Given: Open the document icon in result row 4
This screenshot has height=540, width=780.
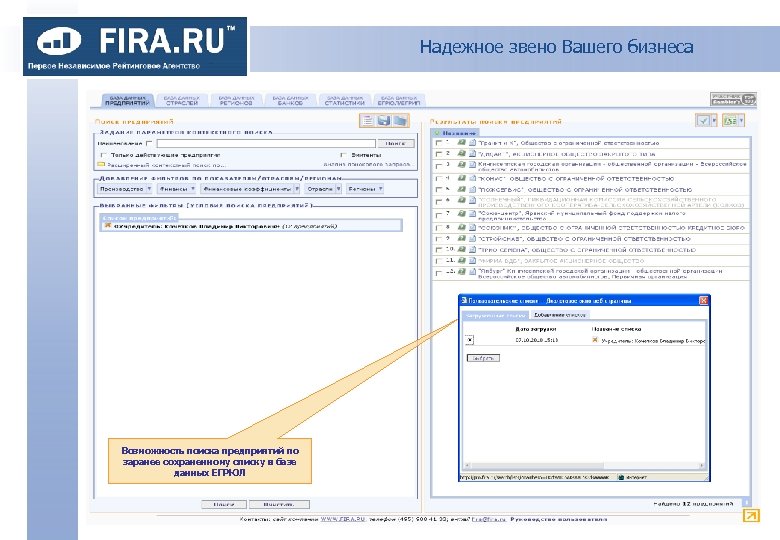Looking at the screenshot, I should point(473,178).
